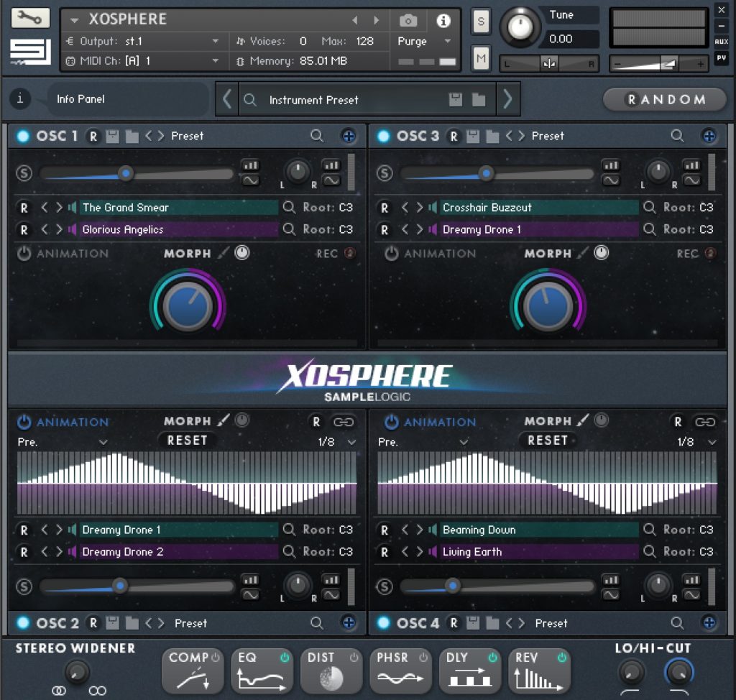The width and height of the screenshot is (736, 700).
Task: Open OSC 4 Preset label
Action: point(551,624)
